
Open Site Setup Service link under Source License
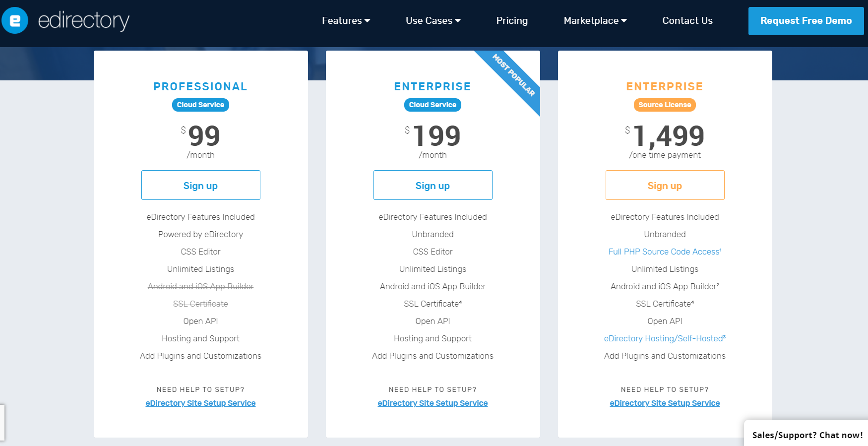click(x=665, y=403)
